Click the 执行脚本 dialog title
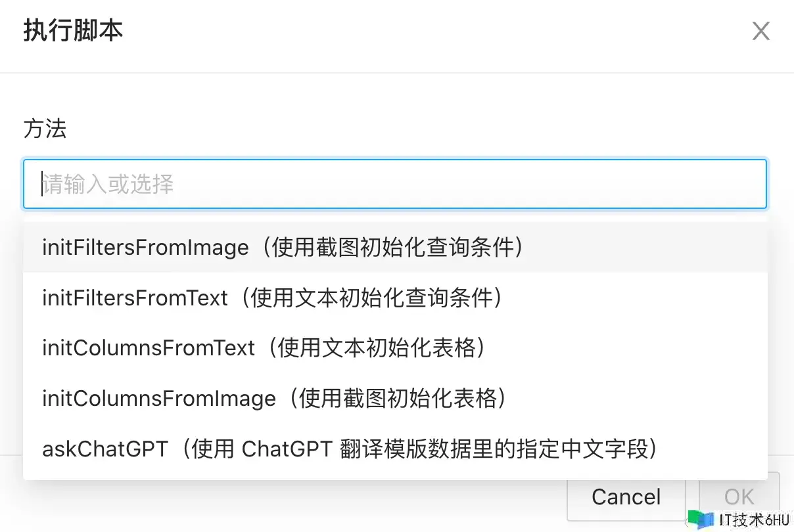Image resolution: width=794 pixels, height=532 pixels. point(73,31)
